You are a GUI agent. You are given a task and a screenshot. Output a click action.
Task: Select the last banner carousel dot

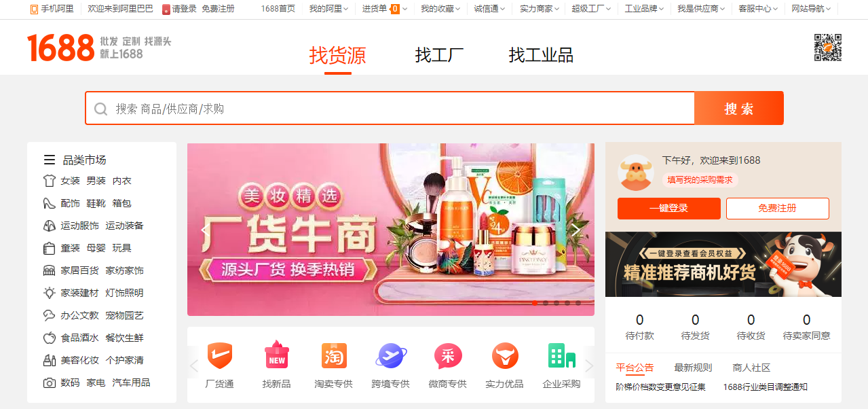tap(578, 303)
